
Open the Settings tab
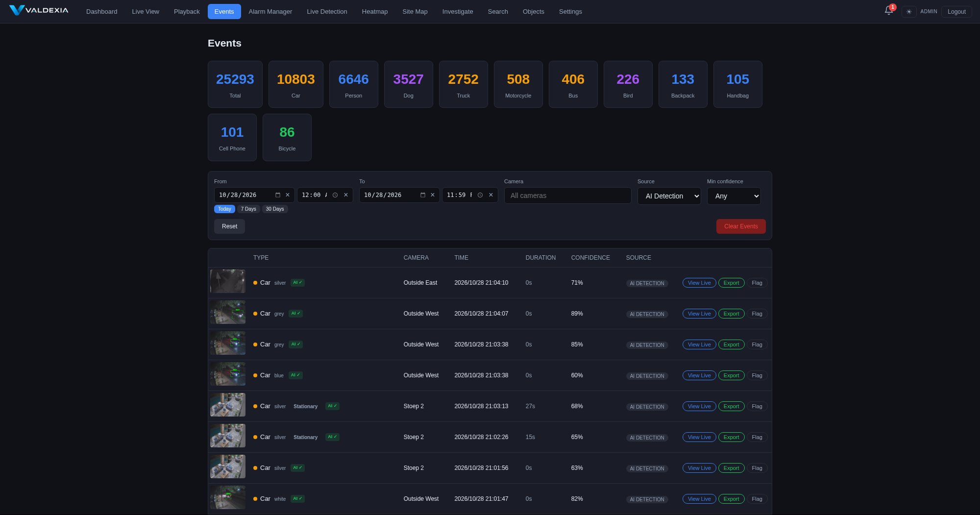tap(570, 12)
